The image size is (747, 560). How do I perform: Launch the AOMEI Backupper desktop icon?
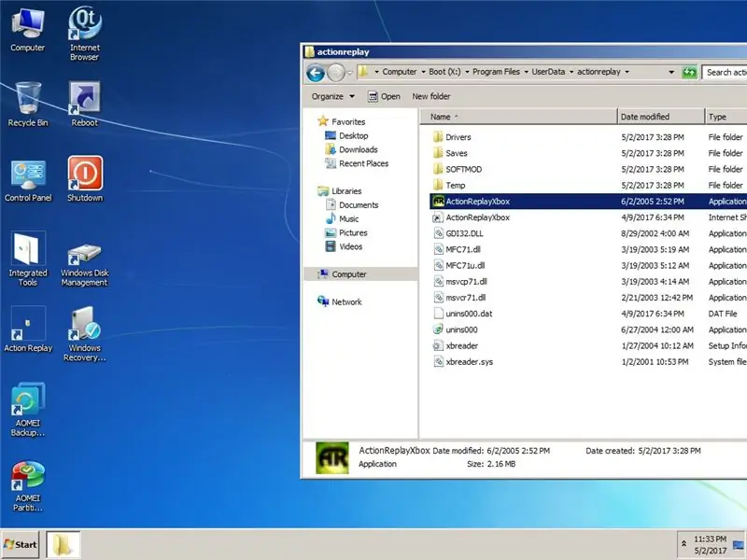click(x=28, y=410)
